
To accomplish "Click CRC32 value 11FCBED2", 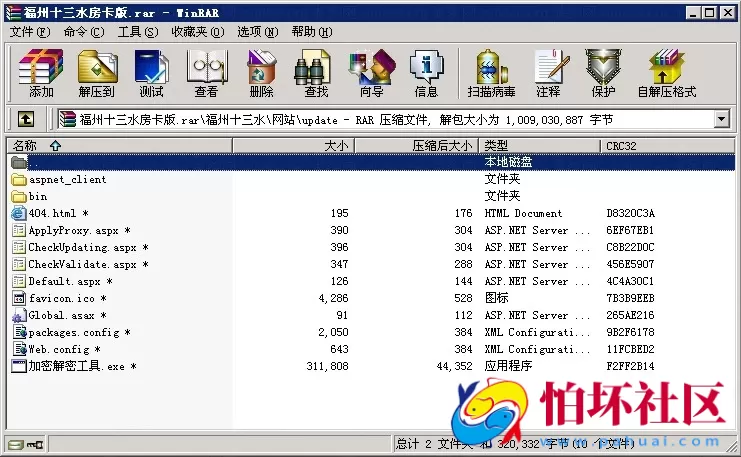I will click(630, 349).
